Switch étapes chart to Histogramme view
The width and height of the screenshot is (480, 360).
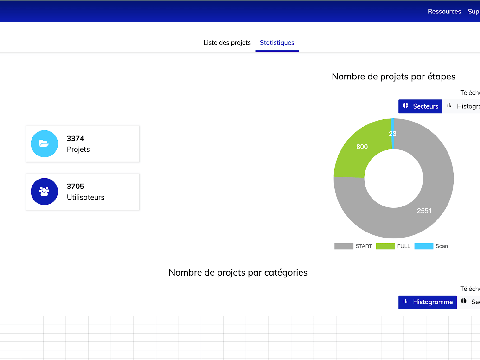[x=463, y=106]
